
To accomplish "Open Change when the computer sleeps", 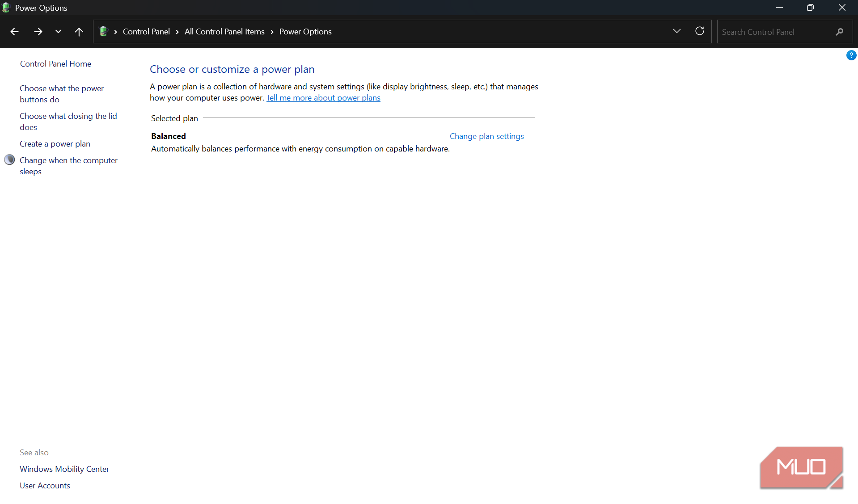I will coord(68,166).
